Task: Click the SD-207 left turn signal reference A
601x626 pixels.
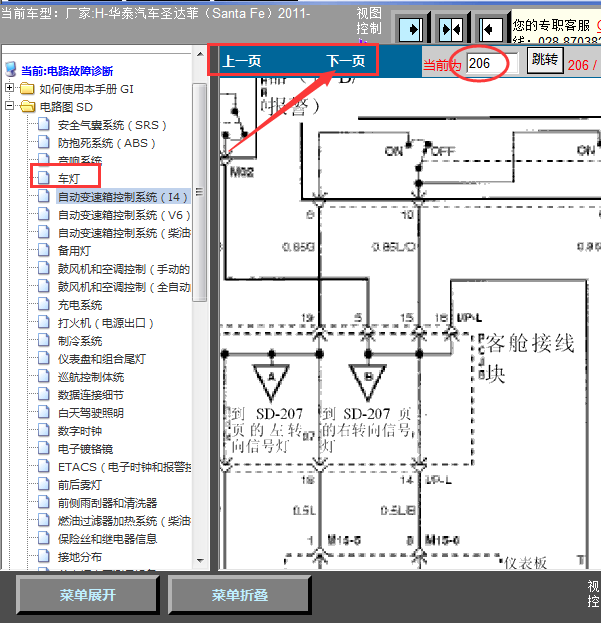Action: point(271,382)
